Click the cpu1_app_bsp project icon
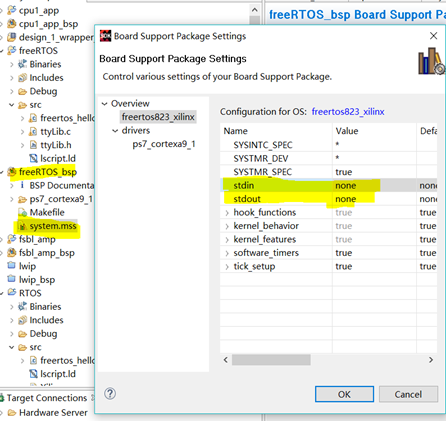The width and height of the screenshot is (446, 421). pyautogui.click(x=12, y=24)
